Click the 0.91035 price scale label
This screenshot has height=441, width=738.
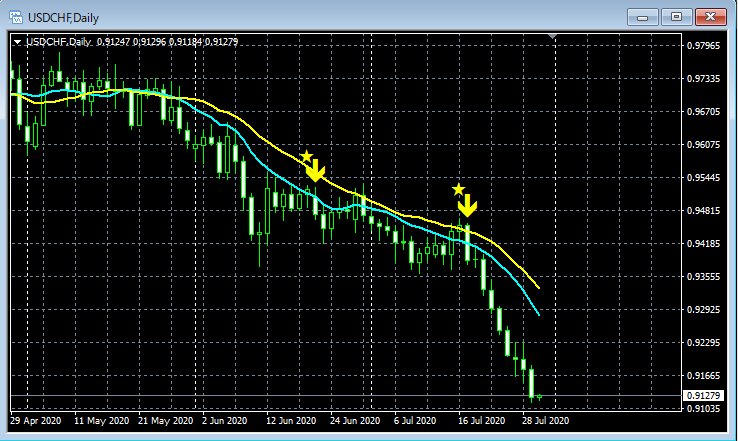click(x=703, y=409)
